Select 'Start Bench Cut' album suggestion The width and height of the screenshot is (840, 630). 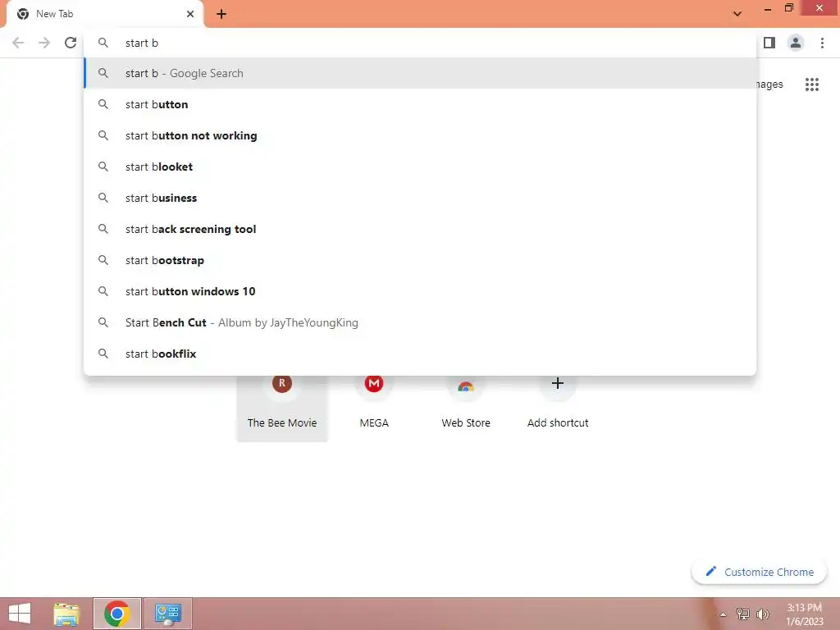click(x=420, y=322)
